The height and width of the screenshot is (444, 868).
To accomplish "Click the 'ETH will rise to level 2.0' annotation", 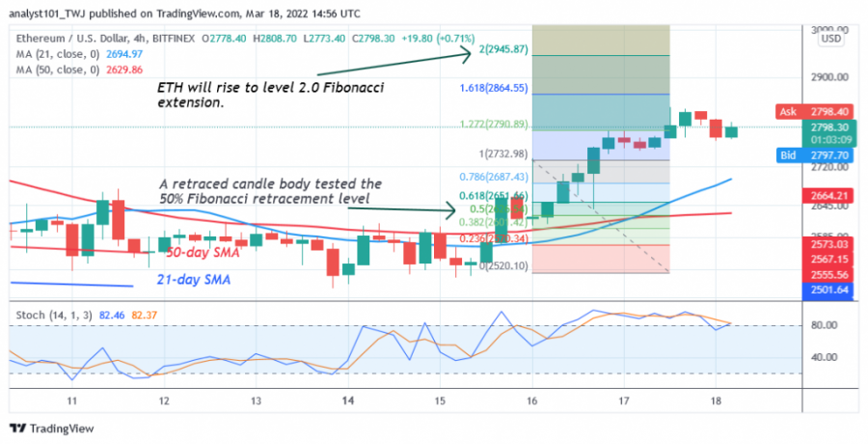I will tap(271, 95).
